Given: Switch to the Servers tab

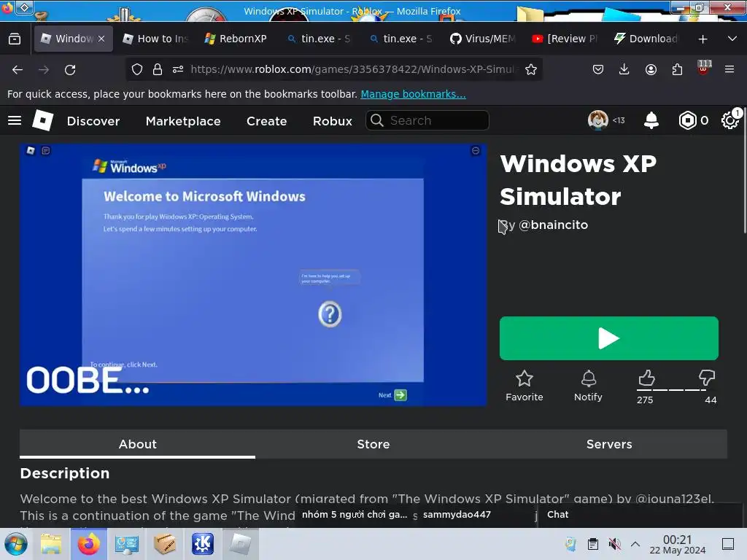Looking at the screenshot, I should 609,444.
